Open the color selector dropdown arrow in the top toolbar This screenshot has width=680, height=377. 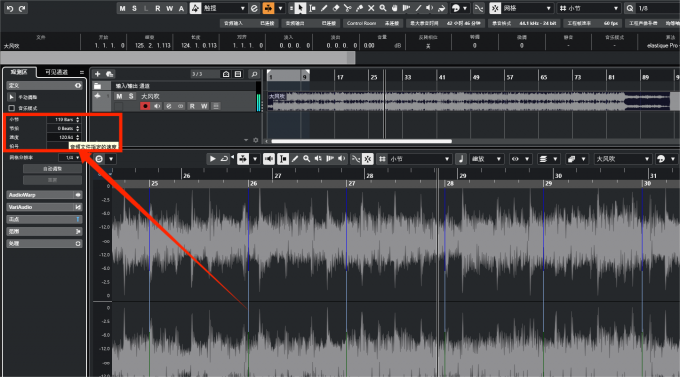[x=465, y=8]
